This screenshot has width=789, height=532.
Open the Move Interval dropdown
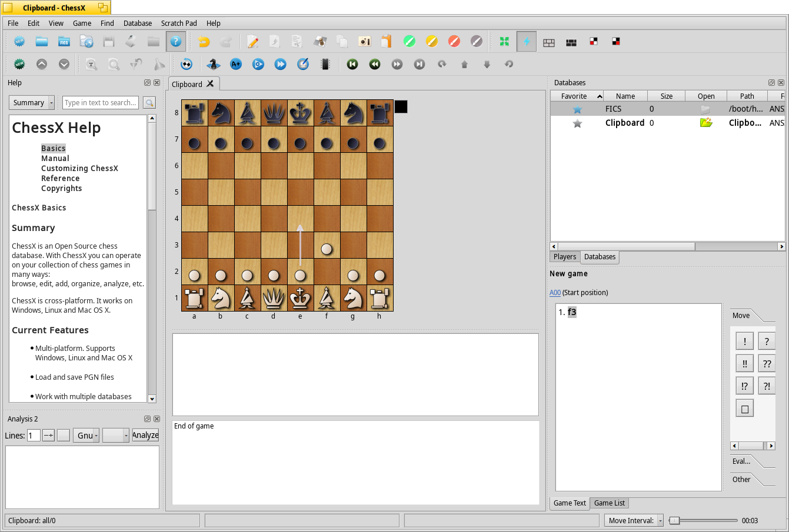[634, 520]
